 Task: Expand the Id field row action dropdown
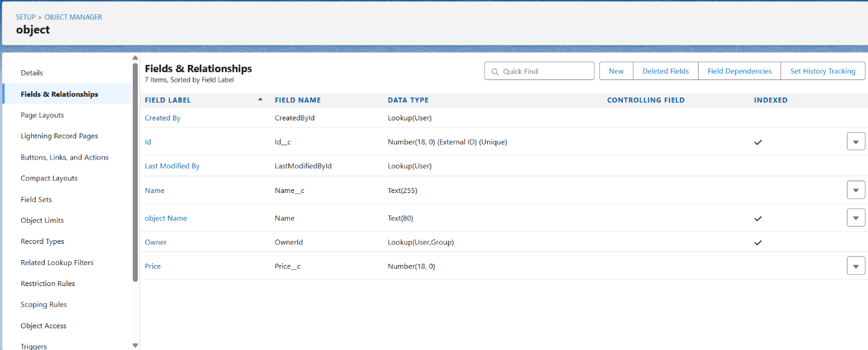pyautogui.click(x=856, y=141)
